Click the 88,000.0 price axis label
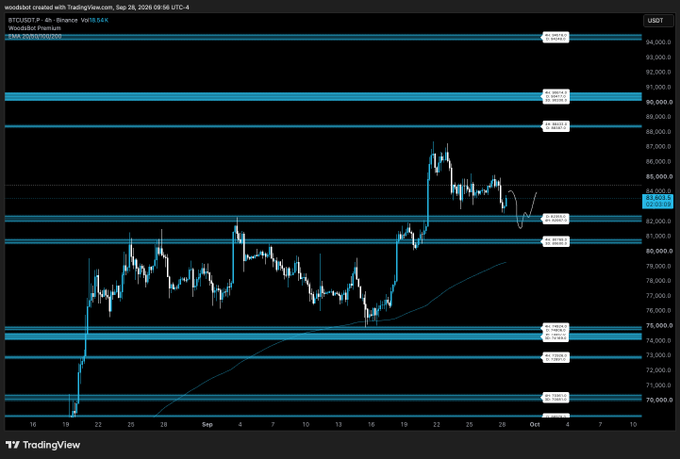Screen dimensions: 680x459 coord(659,132)
